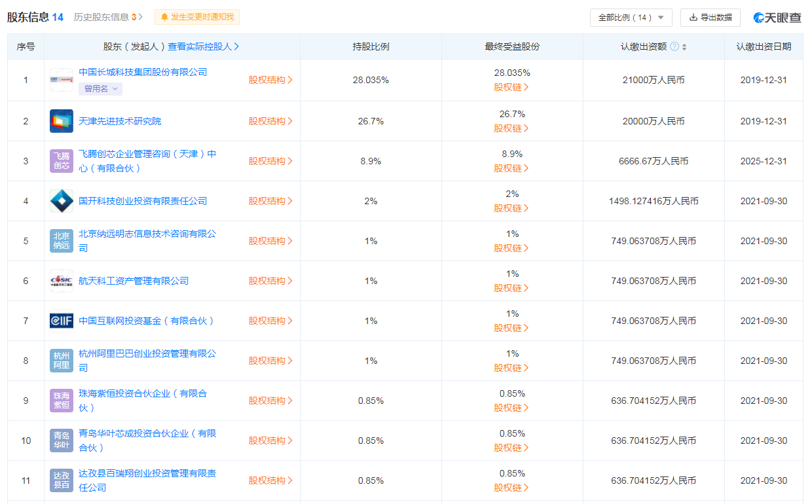
Task: Expand 股权结构 for 中国互联网投资基金 row
Action: 270,321
